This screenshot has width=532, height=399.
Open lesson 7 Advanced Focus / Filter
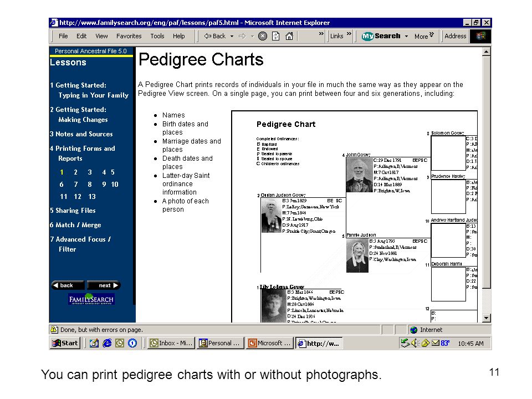point(80,244)
